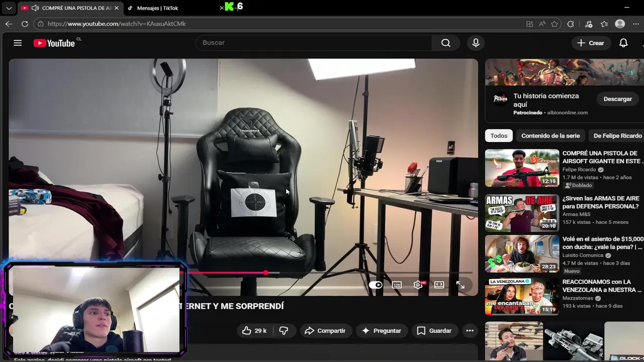The height and width of the screenshot is (362, 644).
Task: Open the browser extensions puzzle icon
Action: point(571,24)
